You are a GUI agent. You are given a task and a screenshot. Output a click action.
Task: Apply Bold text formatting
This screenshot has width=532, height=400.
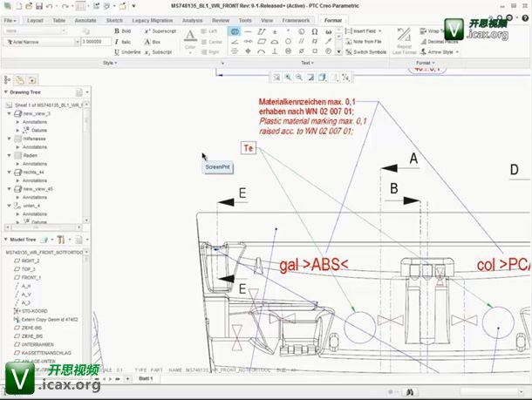tap(125, 31)
